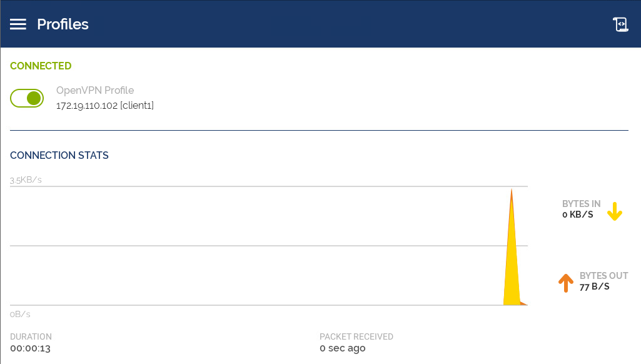641x364 pixels.
Task: Toggle off the OpenVPN Profile connection switch
Action: pos(27,98)
